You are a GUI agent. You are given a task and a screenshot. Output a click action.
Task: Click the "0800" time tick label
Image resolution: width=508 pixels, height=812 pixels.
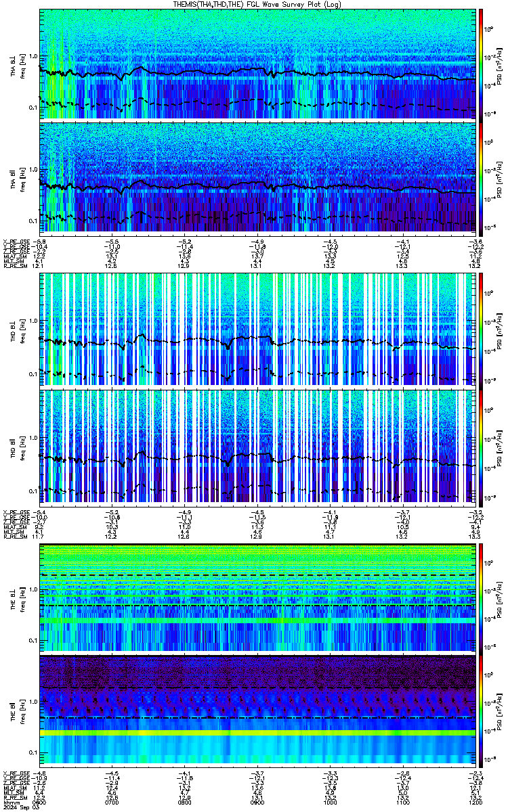coord(185,801)
